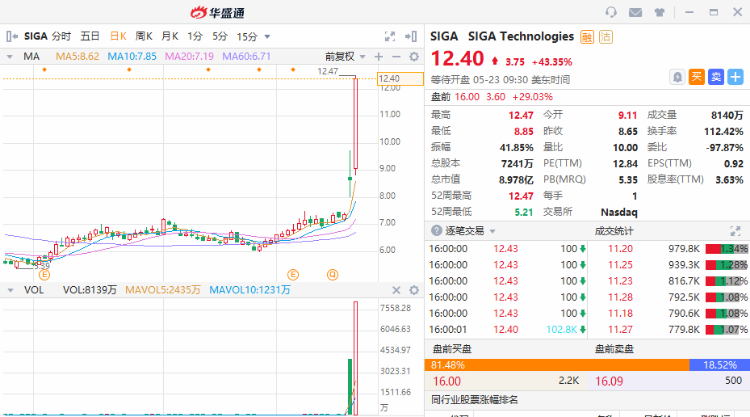The width and height of the screenshot is (750, 417).
Task: Click the 102.8K trade volume value
Action: click(562, 329)
